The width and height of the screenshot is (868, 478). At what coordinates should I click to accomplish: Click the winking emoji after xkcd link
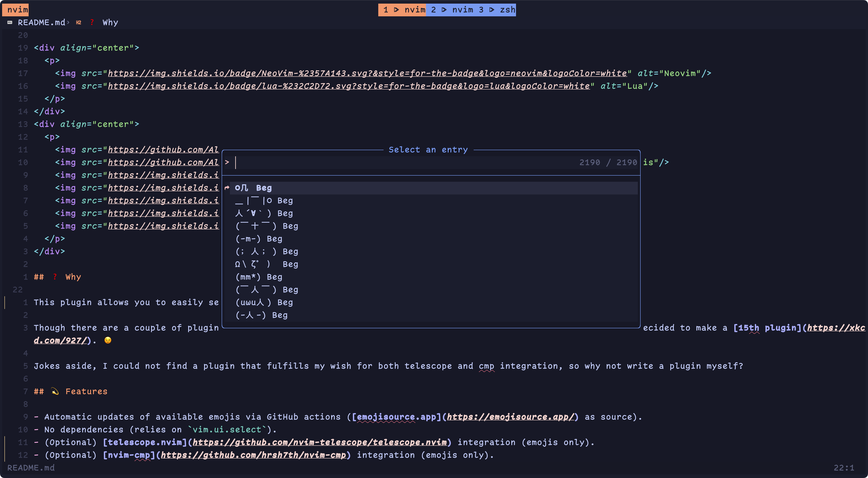[x=108, y=340]
